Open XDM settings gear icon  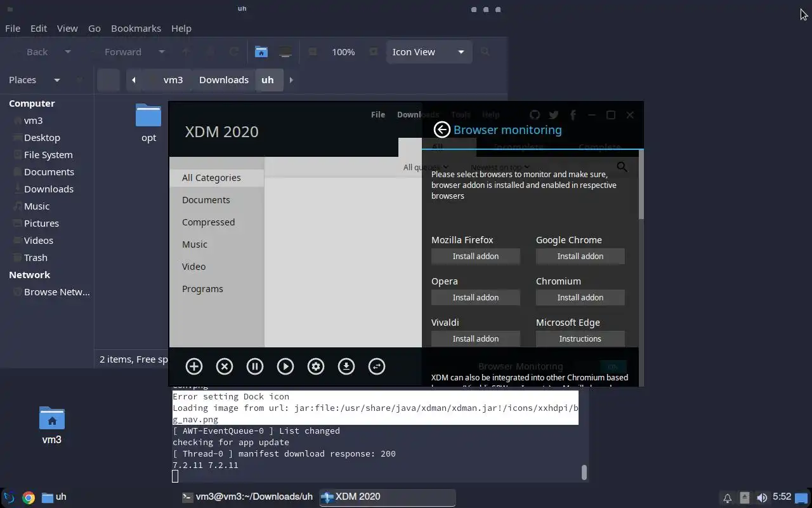click(x=316, y=366)
